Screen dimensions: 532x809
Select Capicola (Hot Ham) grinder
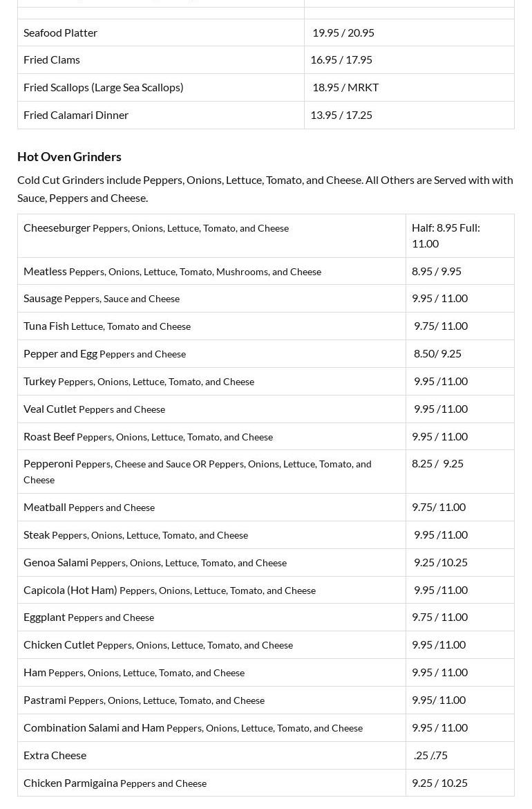point(70,590)
